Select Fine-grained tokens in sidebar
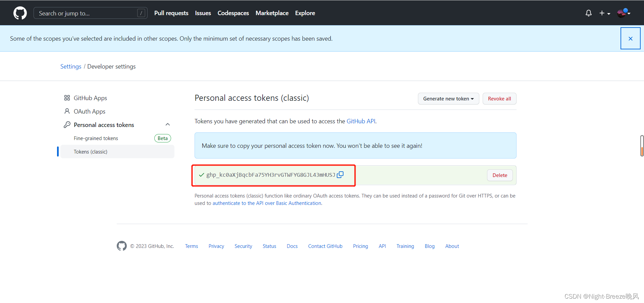Image resolution: width=644 pixels, height=303 pixels. click(96, 138)
